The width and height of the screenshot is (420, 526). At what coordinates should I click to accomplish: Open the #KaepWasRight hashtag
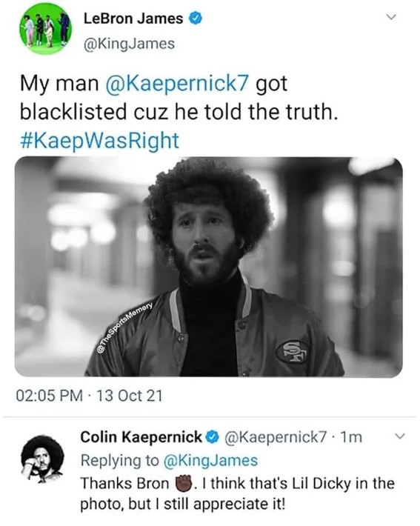(100, 140)
